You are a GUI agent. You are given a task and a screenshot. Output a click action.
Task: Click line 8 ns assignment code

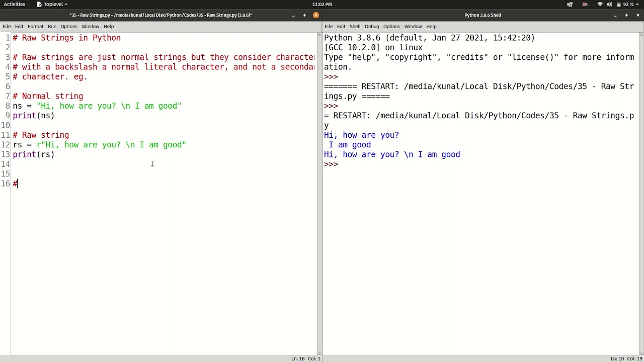[97, 106]
